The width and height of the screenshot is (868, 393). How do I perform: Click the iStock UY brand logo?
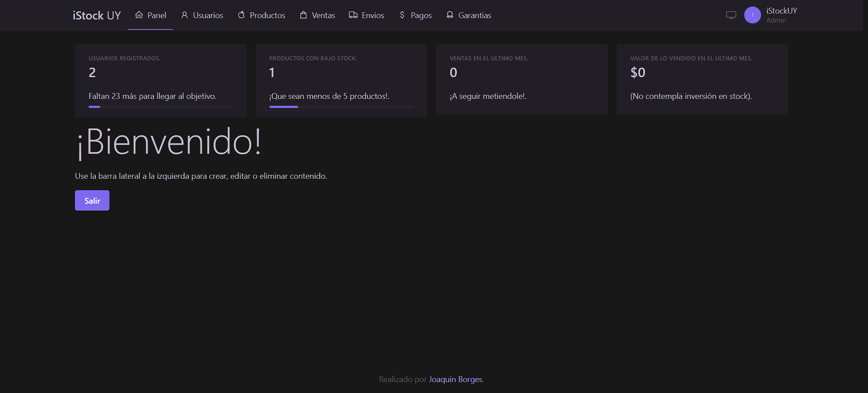97,15
